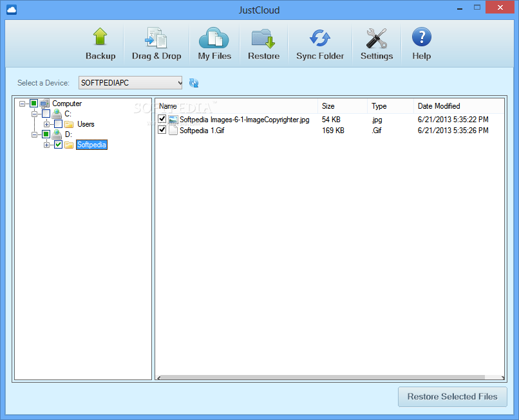
Task: Sort by the Size column header
Action: pos(343,106)
